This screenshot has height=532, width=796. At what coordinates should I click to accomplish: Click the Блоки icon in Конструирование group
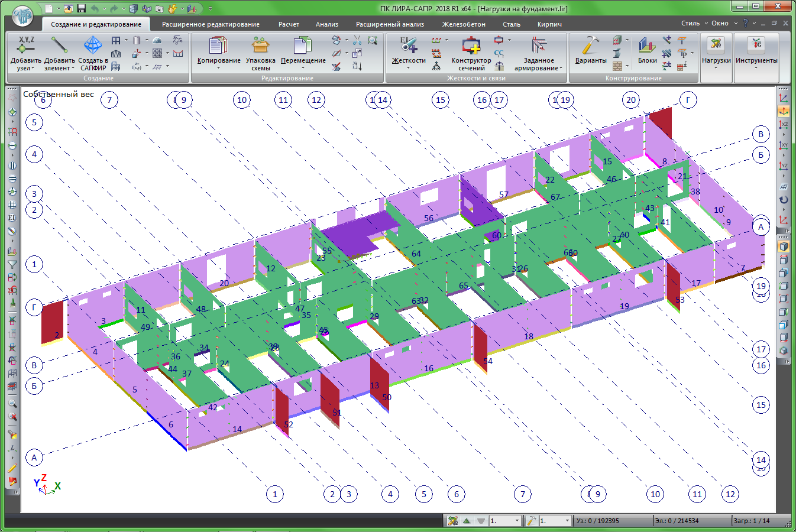click(x=647, y=50)
